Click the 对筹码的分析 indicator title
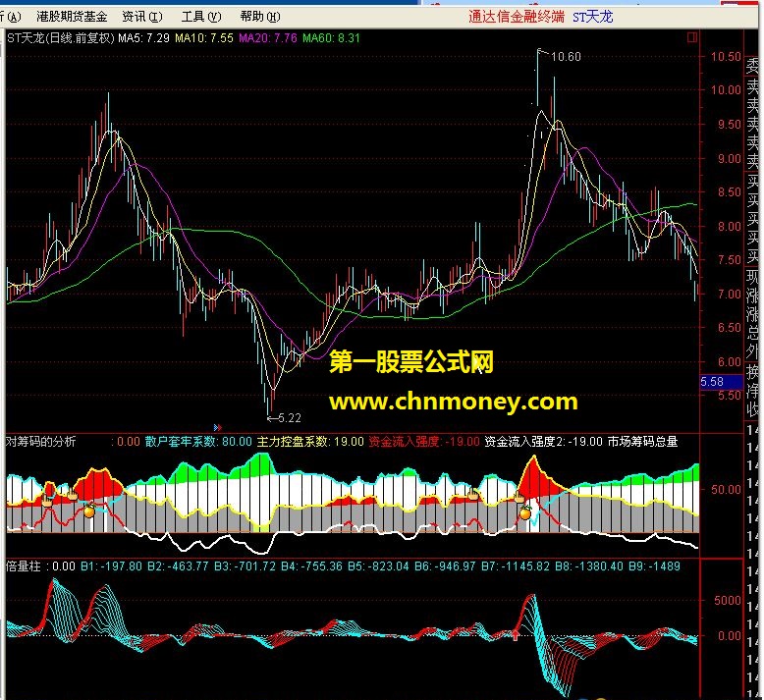This screenshot has height=700, width=764. pyautogui.click(x=41, y=442)
